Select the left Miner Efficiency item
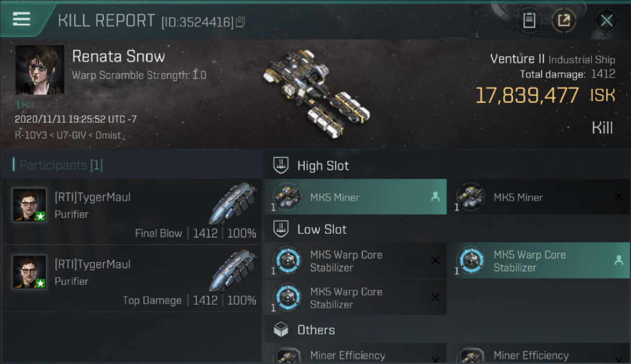Image resolution: width=631 pixels, height=364 pixels. click(356, 354)
